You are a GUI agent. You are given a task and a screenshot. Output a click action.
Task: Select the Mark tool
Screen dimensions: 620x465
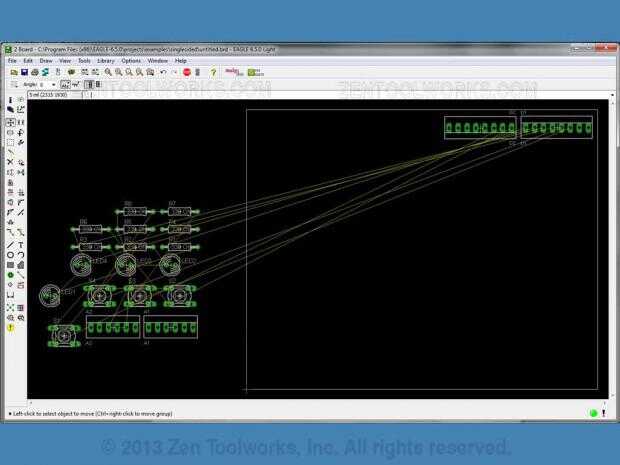point(21,110)
